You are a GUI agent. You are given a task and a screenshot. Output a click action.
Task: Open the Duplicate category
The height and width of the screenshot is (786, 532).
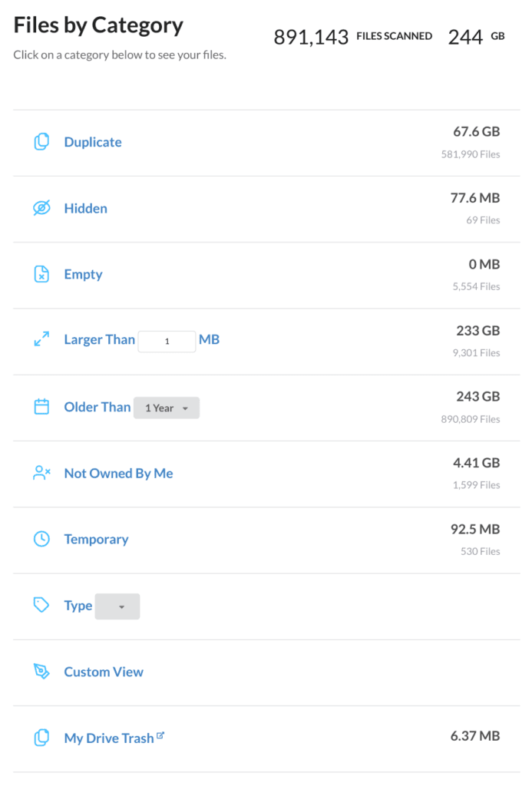(92, 142)
